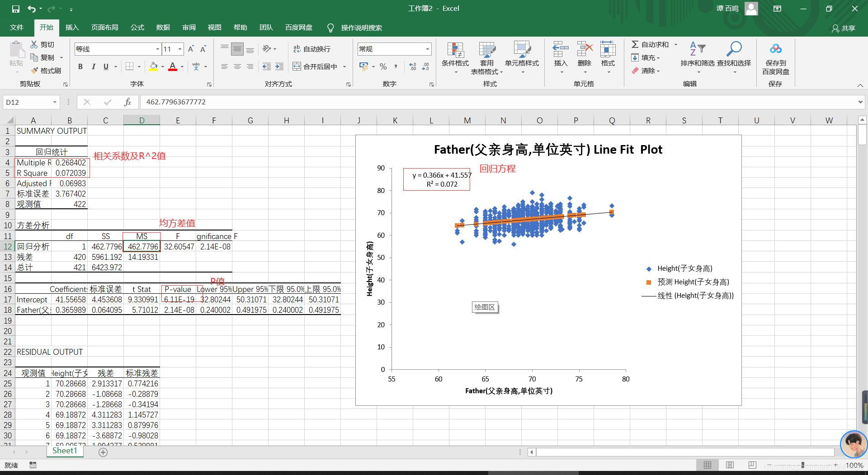Decrease indent

pyautogui.click(x=267, y=66)
